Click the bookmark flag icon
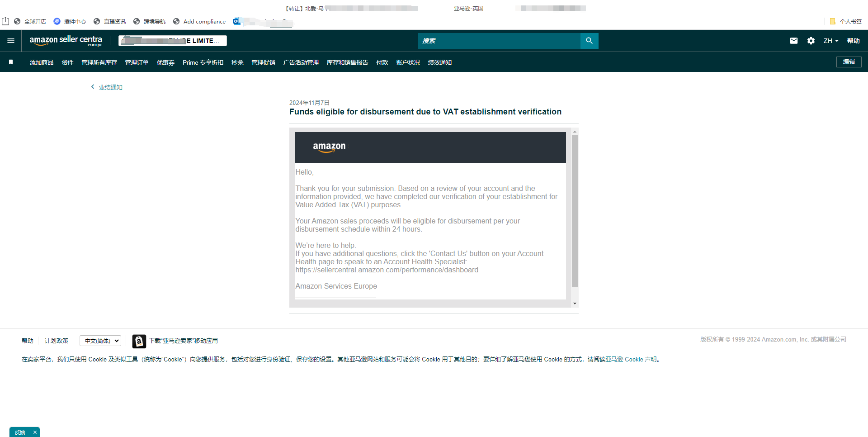 tap(11, 62)
